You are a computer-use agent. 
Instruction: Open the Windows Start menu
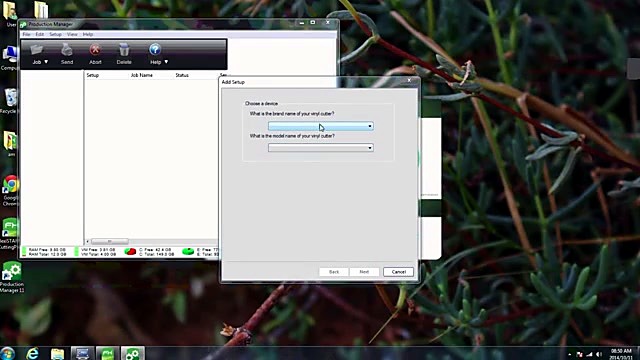pos(7,353)
